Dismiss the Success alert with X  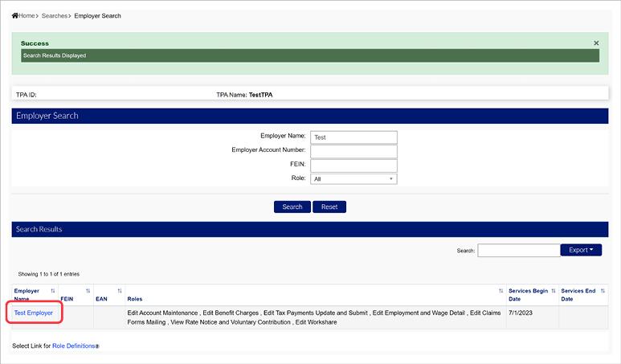coord(596,43)
